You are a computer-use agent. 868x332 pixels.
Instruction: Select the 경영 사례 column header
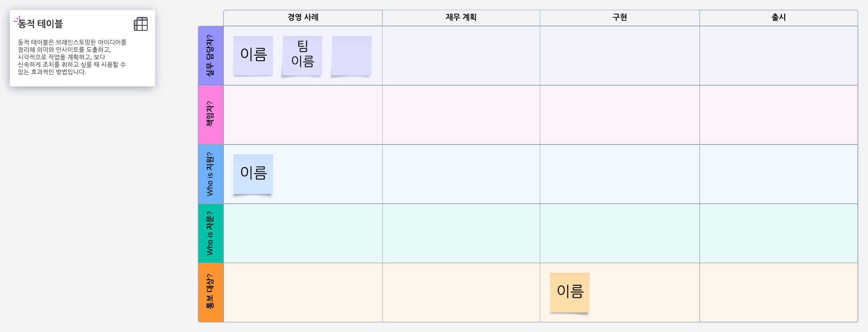click(x=303, y=17)
